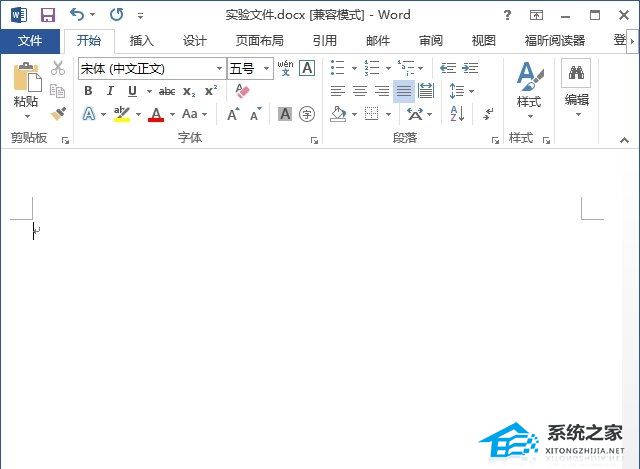
Task: Launch the 字体 Font dialog launcher
Action: [x=314, y=140]
